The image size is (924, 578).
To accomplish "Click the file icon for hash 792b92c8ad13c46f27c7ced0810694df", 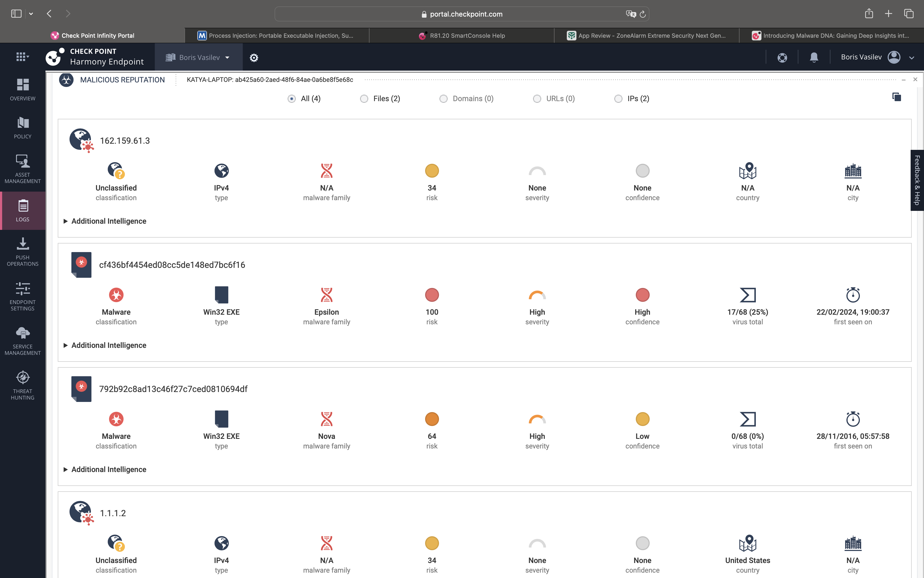I will pos(81,389).
